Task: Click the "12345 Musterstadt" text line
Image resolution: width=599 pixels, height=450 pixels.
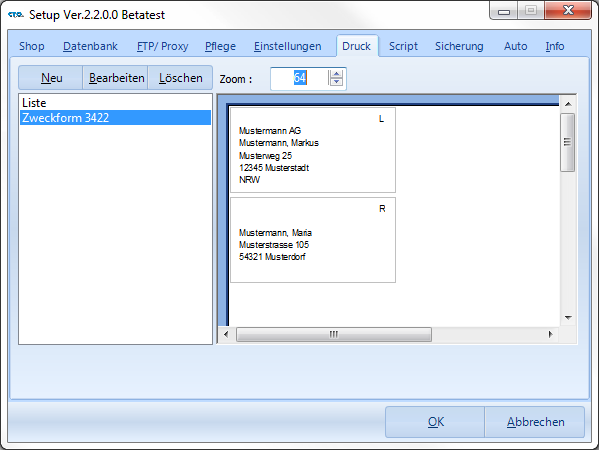Action: tap(274, 168)
